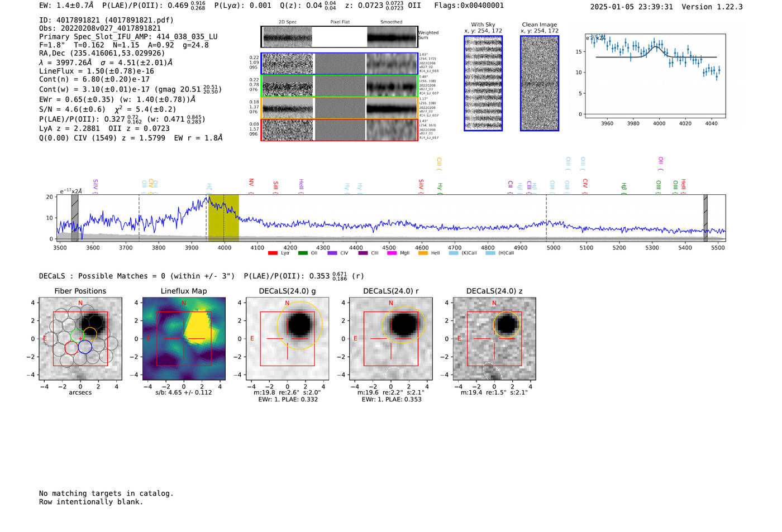The width and height of the screenshot is (782, 532).
Task: Click the header P(Lyα): 0.001 value
Action: pos(242,6)
